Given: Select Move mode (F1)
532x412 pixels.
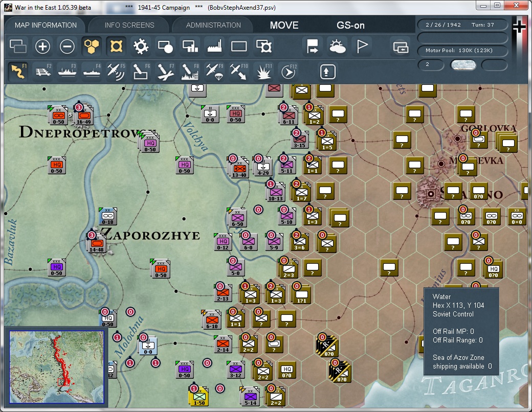Looking at the screenshot, I should (x=18, y=72).
